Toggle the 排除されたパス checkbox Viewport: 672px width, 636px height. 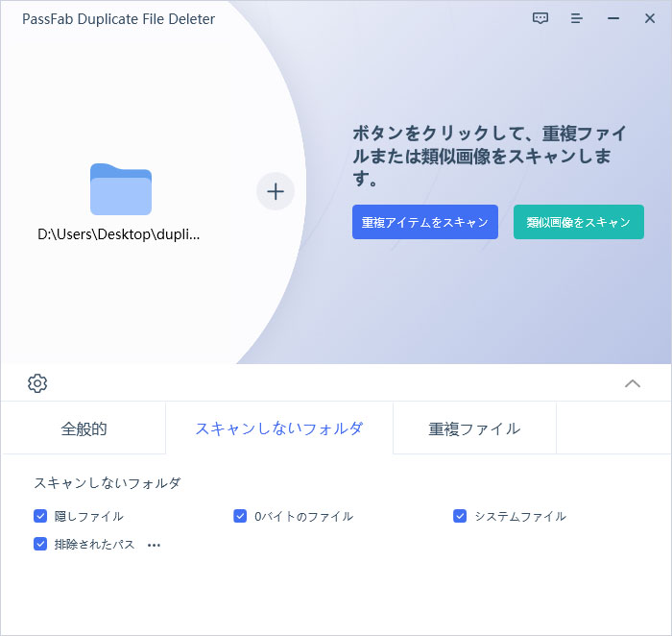pyautogui.click(x=40, y=545)
